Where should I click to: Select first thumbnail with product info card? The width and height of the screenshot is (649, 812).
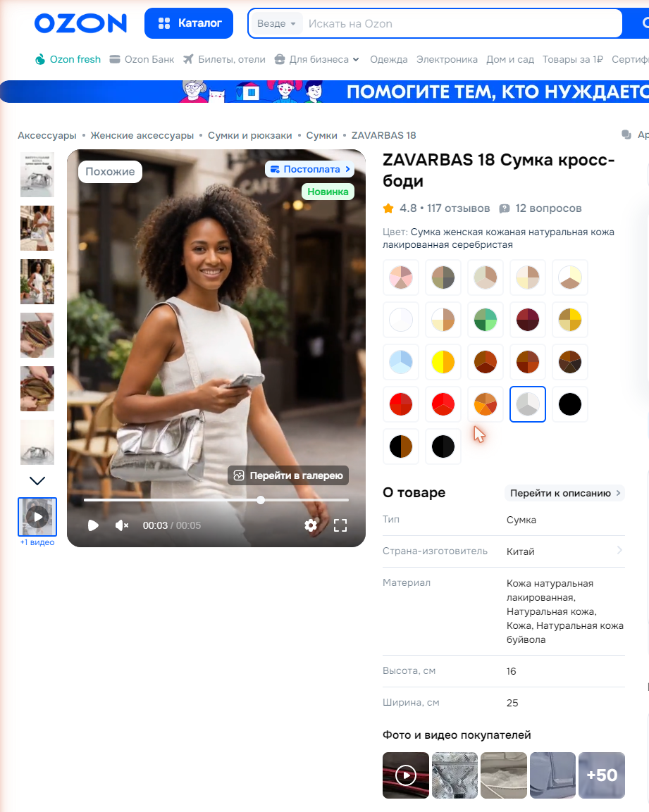[37, 175]
